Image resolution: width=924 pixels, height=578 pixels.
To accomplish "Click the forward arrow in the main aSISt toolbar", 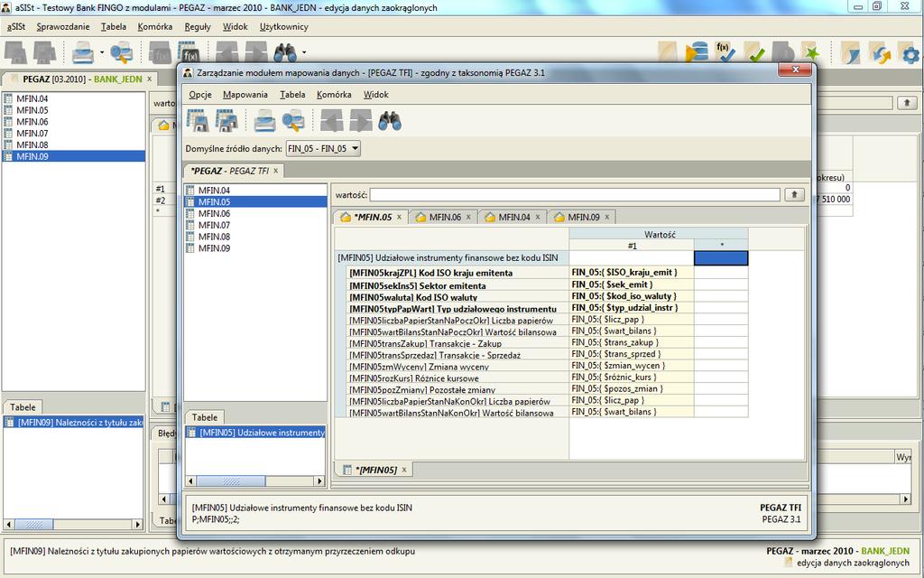I will point(255,52).
